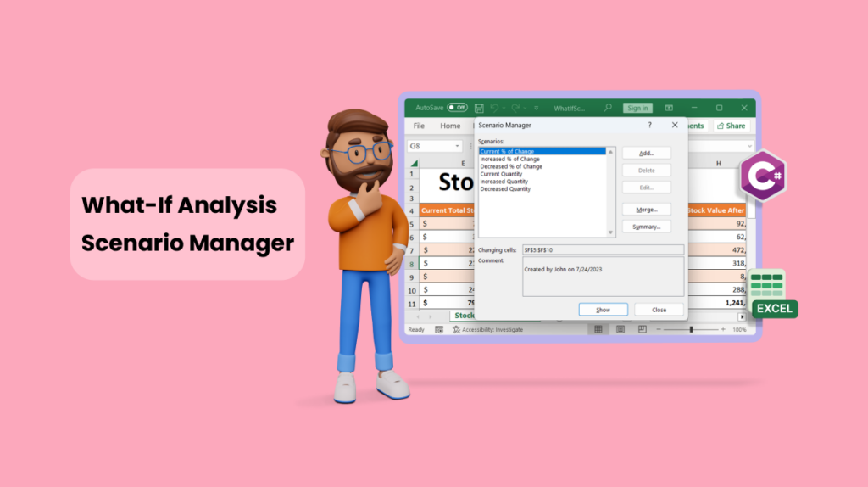Viewport: 868px width, 487px height.
Task: Click sheet tab scroll left arrow
Action: 418,316
